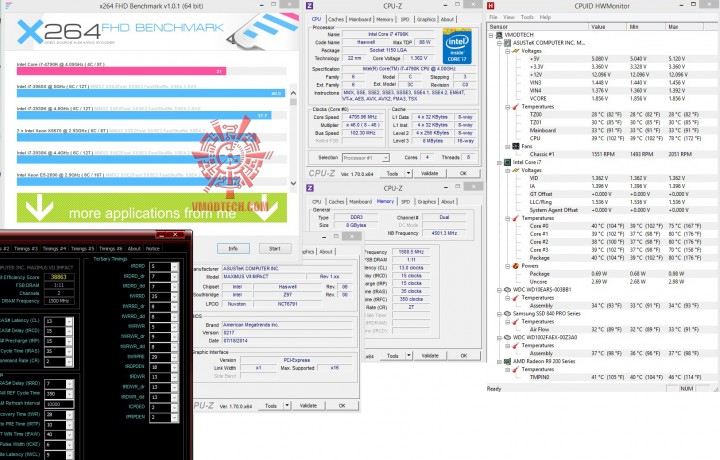Click the Sensor column header in HWMonitor
The width and height of the screenshot is (720, 460).
click(537, 27)
